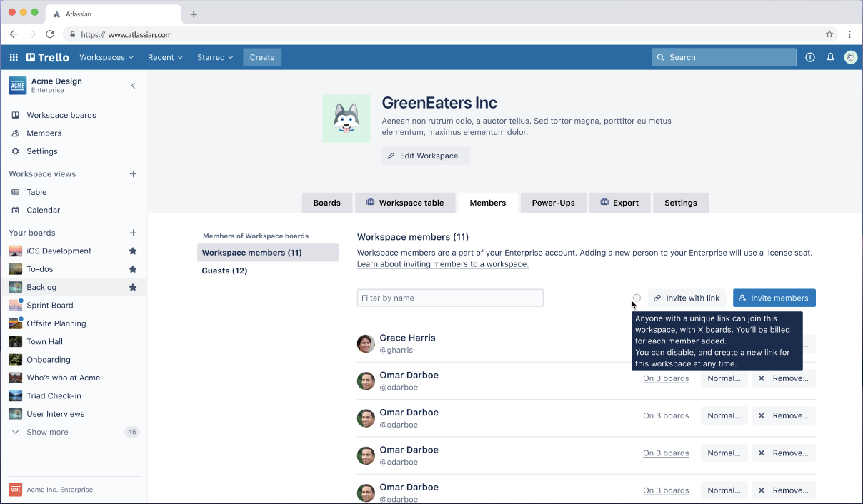Switch to the Power-Ups tab
This screenshot has height=504, width=863.
pos(553,203)
